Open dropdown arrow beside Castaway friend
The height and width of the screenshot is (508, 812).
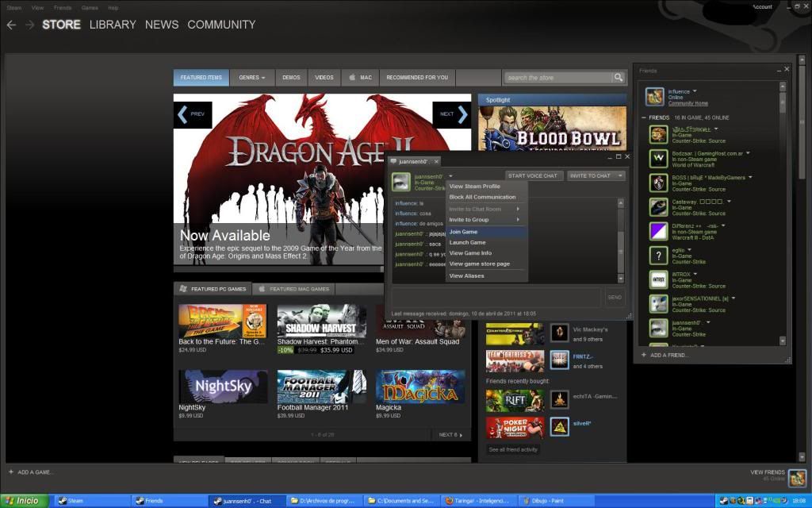pos(729,201)
